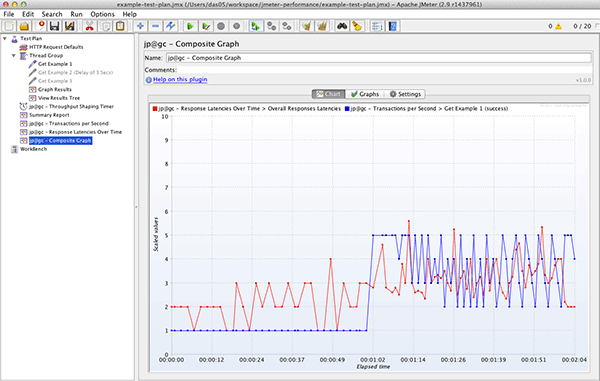Select WorkBench in tree
Image resolution: width=600 pixels, height=381 pixels.
tap(33, 149)
